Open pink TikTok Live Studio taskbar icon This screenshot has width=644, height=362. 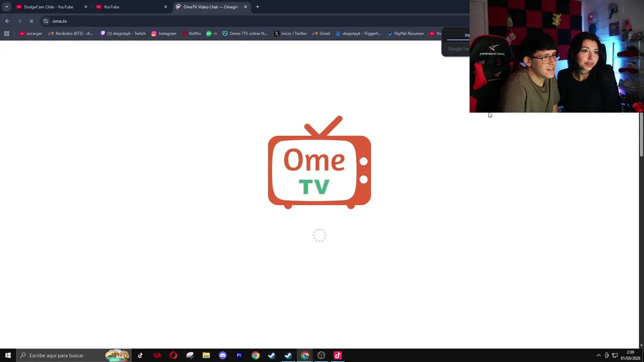338,355
